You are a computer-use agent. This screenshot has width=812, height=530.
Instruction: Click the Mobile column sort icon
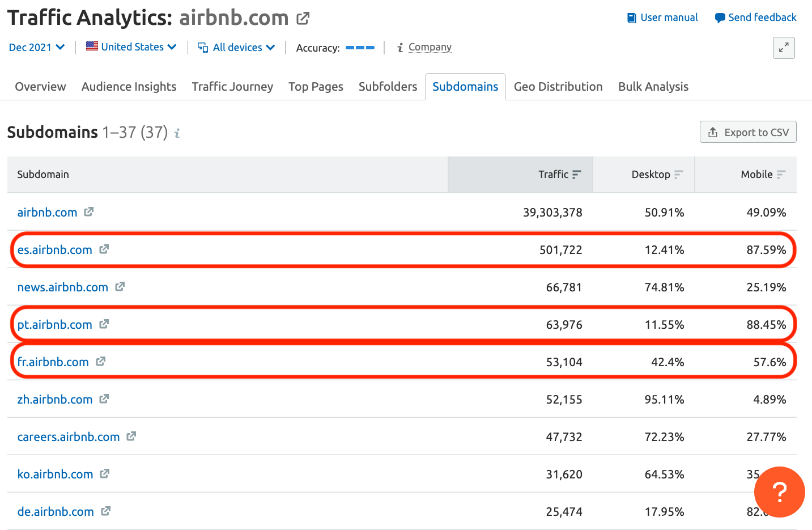pyautogui.click(x=781, y=175)
